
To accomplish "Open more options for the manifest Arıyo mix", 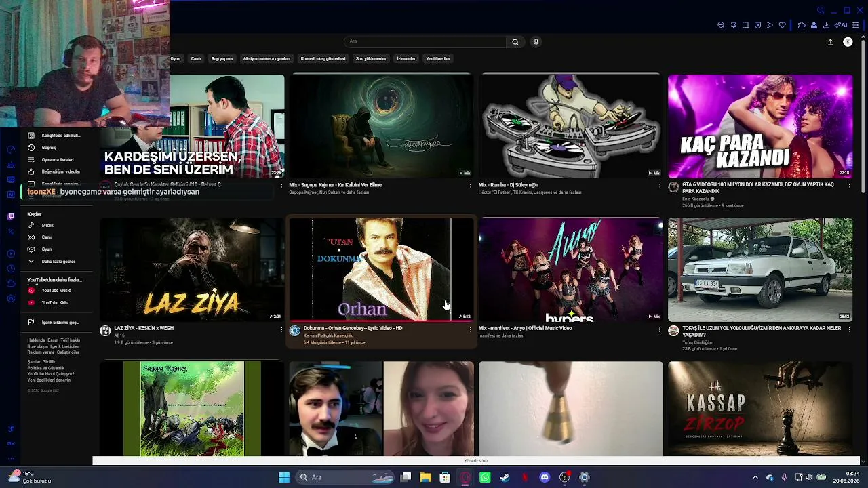I will 659,329.
